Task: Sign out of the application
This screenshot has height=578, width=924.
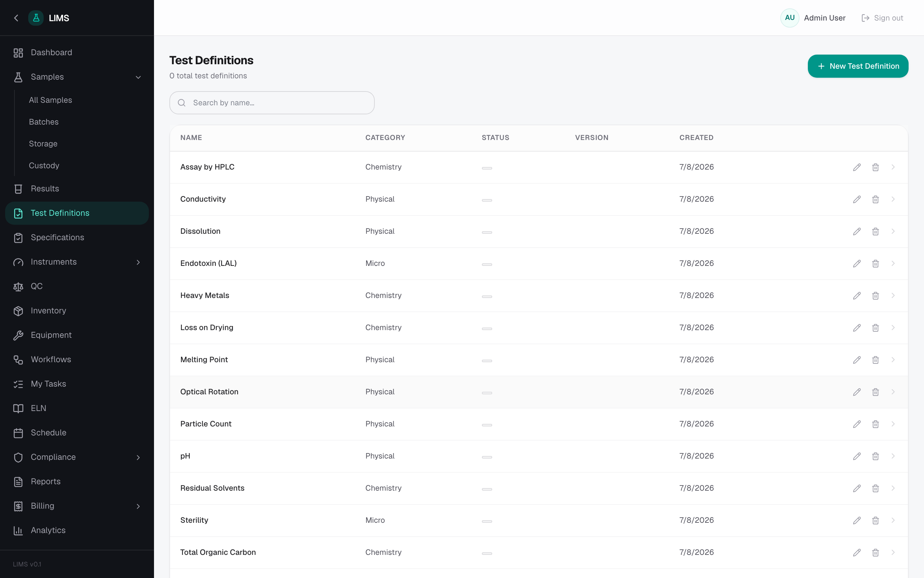Action: pyautogui.click(x=882, y=18)
